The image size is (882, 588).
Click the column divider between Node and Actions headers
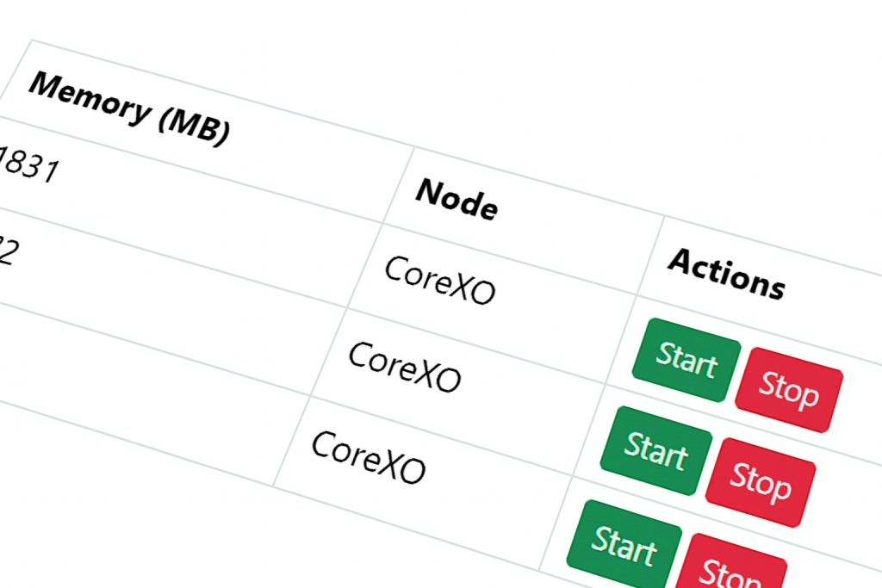click(650, 255)
